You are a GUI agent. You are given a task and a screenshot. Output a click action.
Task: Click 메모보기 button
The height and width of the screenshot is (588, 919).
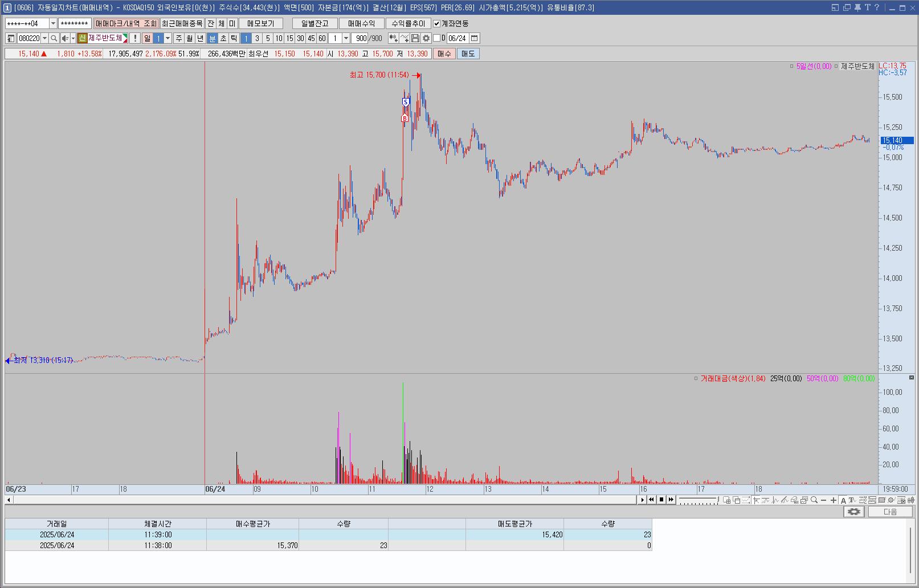tap(261, 23)
